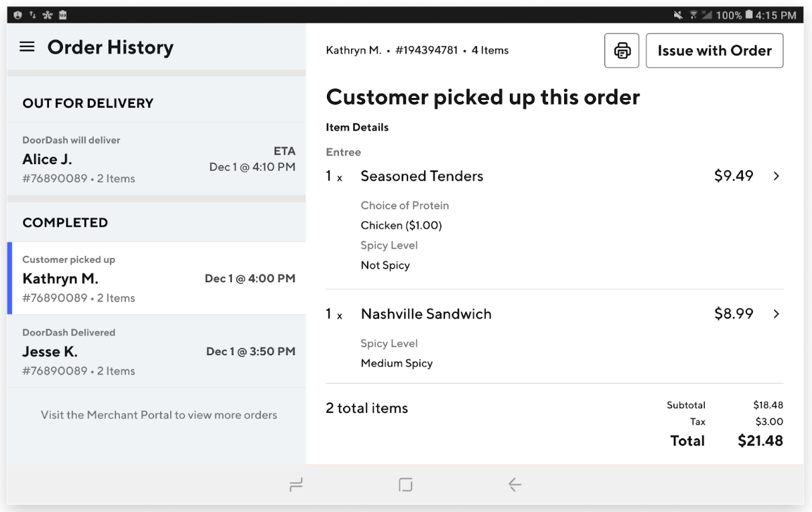Click the muted sound status icon
This screenshot has height=512, width=812.
click(x=677, y=13)
